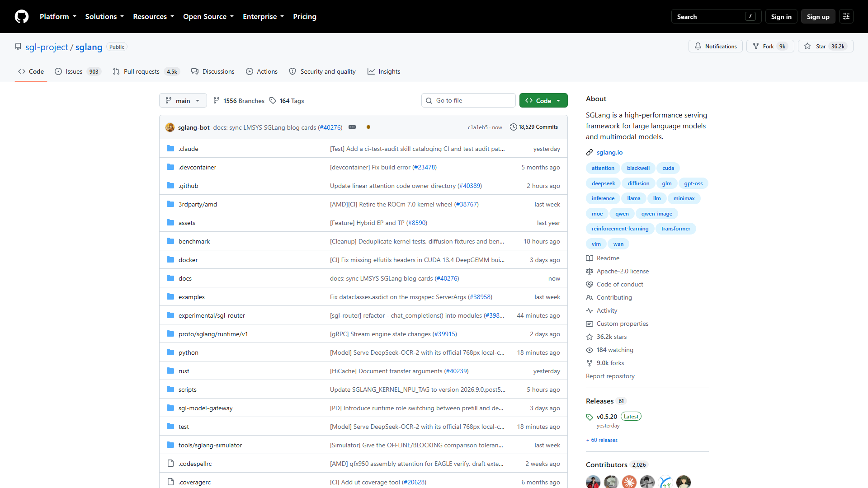This screenshot has height=488, width=868.
Task: Click the Sign in button
Action: (x=781, y=17)
